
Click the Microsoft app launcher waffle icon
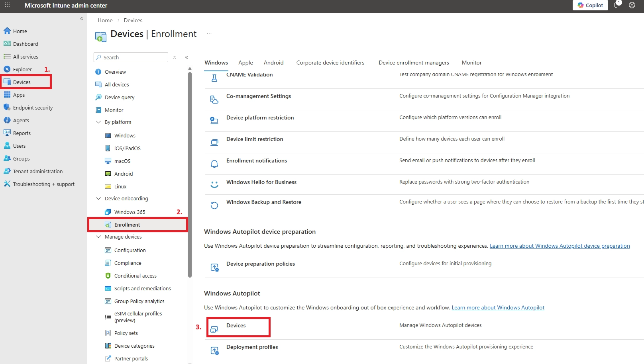[7, 5]
